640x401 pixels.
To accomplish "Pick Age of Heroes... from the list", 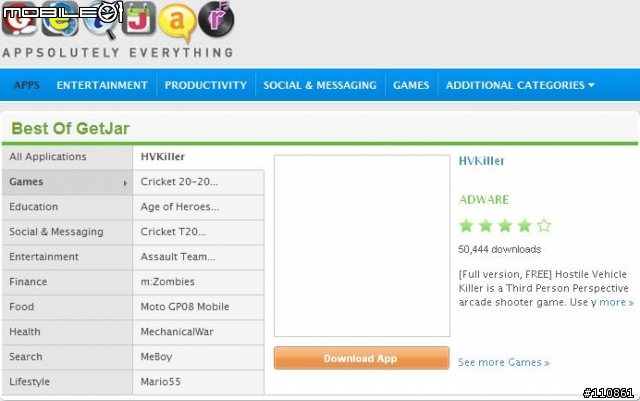I will click(198, 207).
